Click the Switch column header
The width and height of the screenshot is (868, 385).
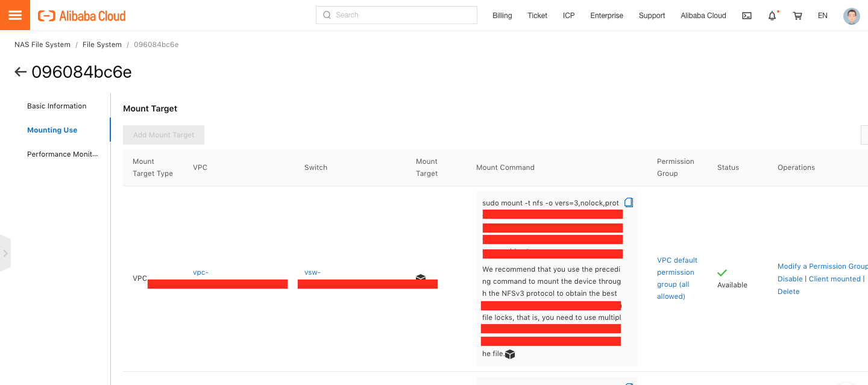(316, 167)
